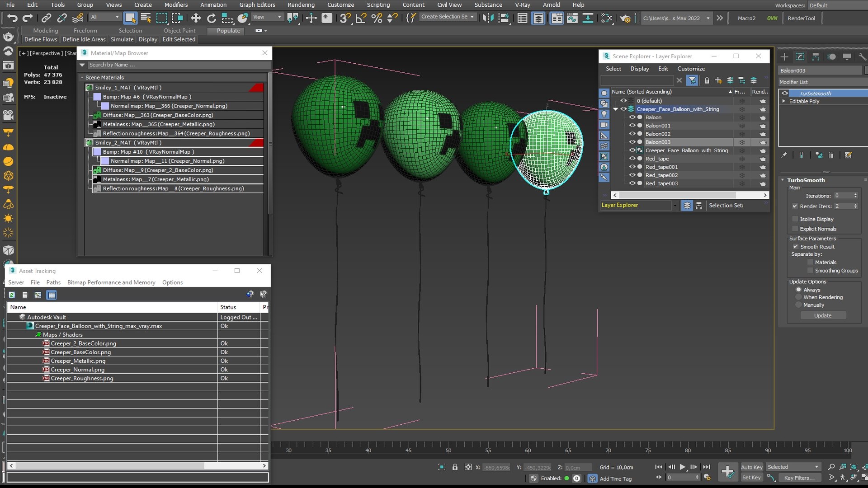Image resolution: width=868 pixels, height=488 pixels.
Task: Open the Create tab in command panel
Action: click(784, 56)
